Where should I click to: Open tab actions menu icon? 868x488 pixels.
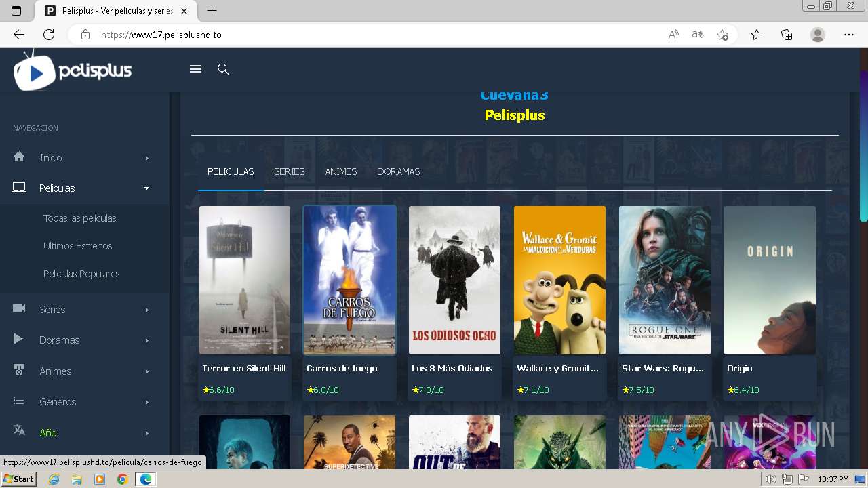[x=16, y=11]
